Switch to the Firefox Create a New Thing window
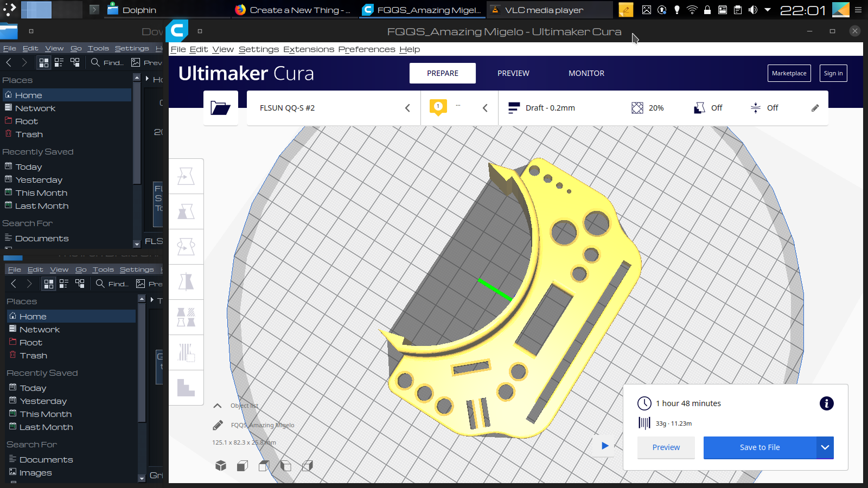868x488 pixels. pos(295,10)
